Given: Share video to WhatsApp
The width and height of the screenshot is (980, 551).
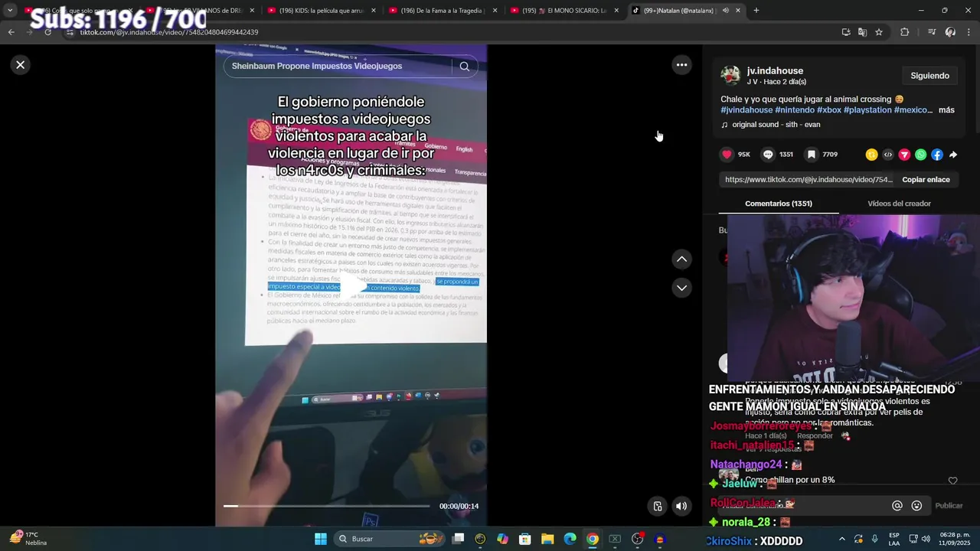Looking at the screenshot, I should coord(921,155).
